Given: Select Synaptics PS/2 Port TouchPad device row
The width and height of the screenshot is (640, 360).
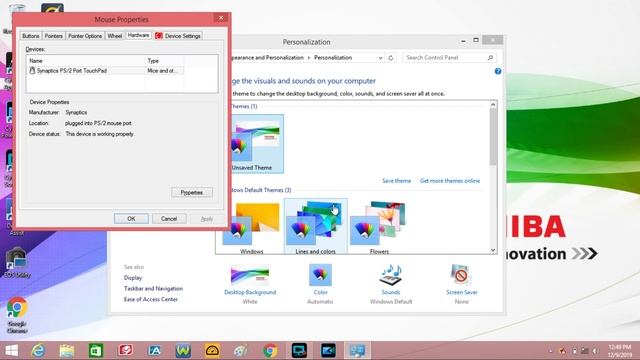Looking at the screenshot, I should [x=105, y=71].
